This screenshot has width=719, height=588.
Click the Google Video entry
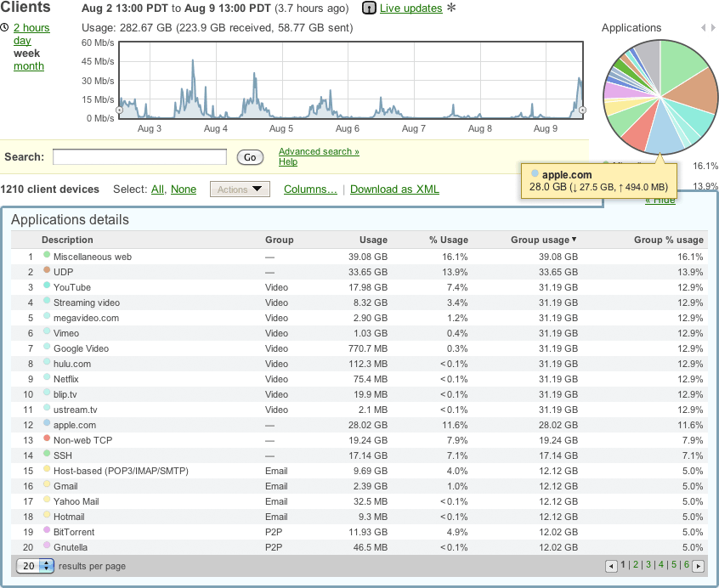81,348
